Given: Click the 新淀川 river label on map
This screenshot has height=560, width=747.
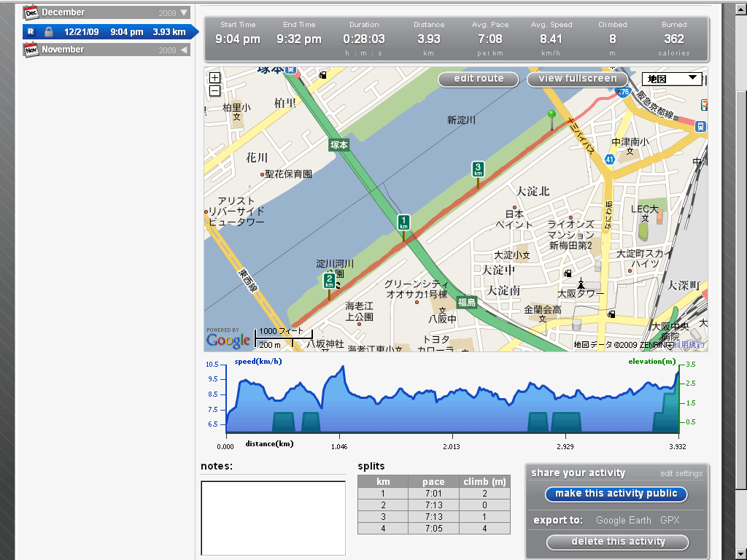Looking at the screenshot, I should 461,120.
